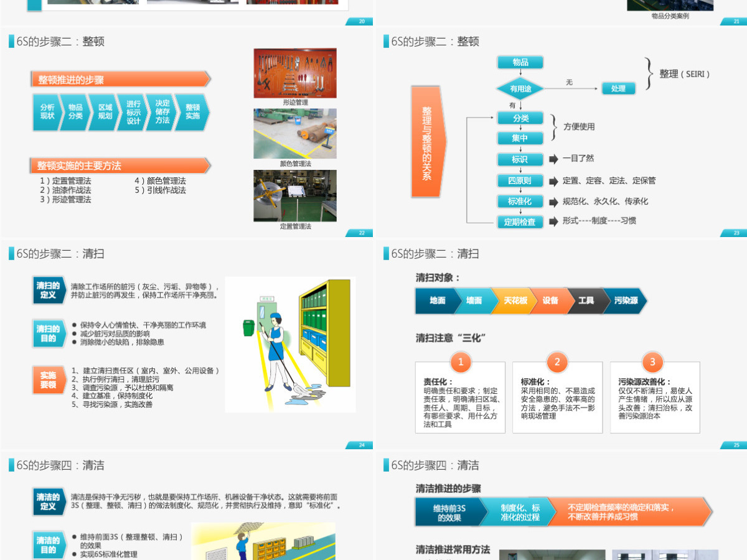Image resolution: width=747 pixels, height=560 pixels.
Task: Click the 污染源改善化 card heading
Action: tap(645, 382)
